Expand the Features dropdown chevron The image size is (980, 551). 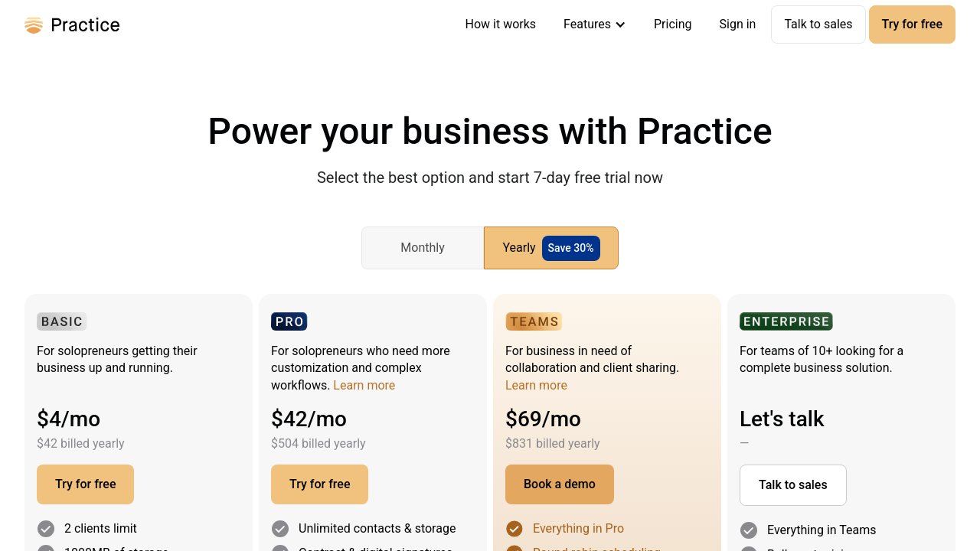pyautogui.click(x=620, y=24)
